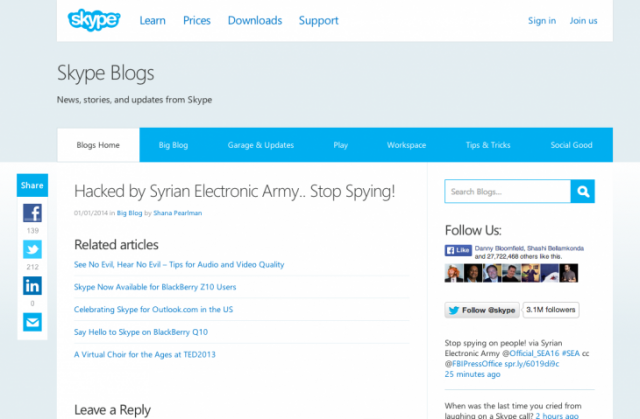Image resolution: width=640 pixels, height=419 pixels.
Task: Share post via Facebook icon
Action: (x=32, y=213)
